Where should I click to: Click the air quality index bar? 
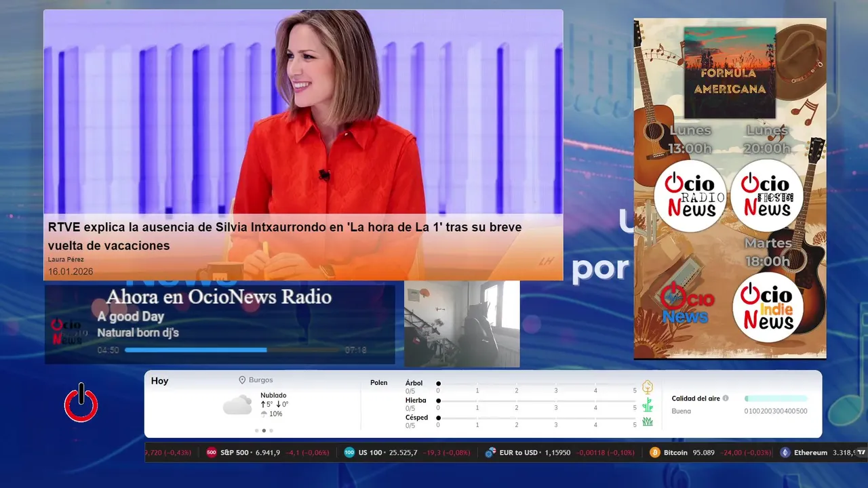coord(776,399)
